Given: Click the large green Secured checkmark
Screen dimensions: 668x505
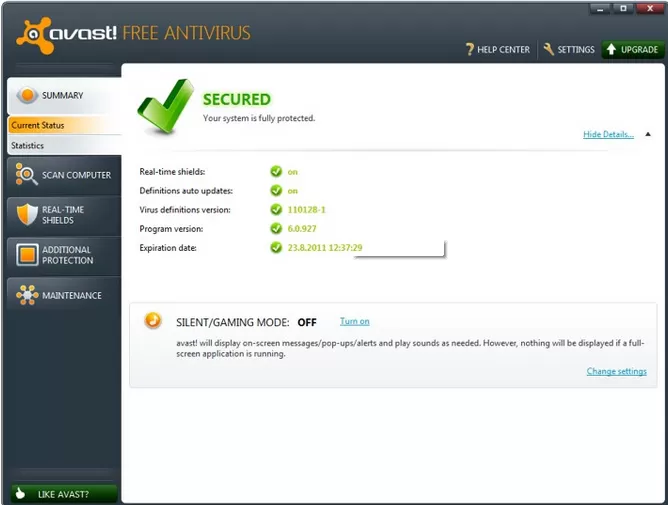Looking at the screenshot, I should [166, 106].
